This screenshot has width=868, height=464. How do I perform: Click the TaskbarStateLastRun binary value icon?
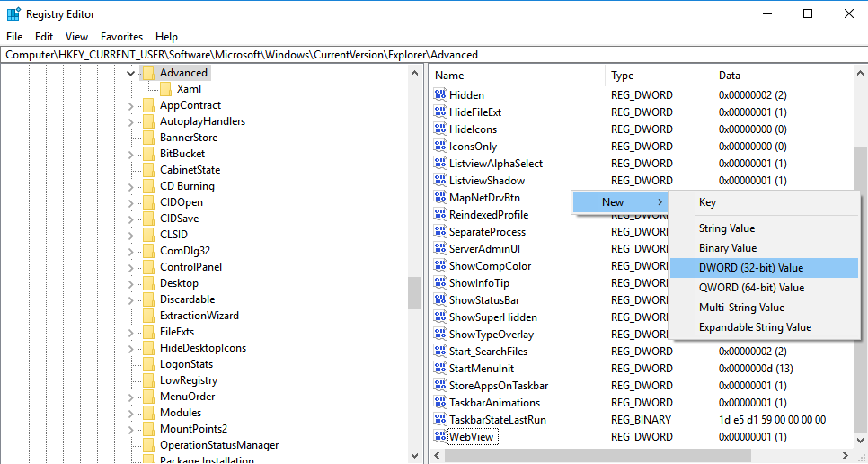coord(440,420)
